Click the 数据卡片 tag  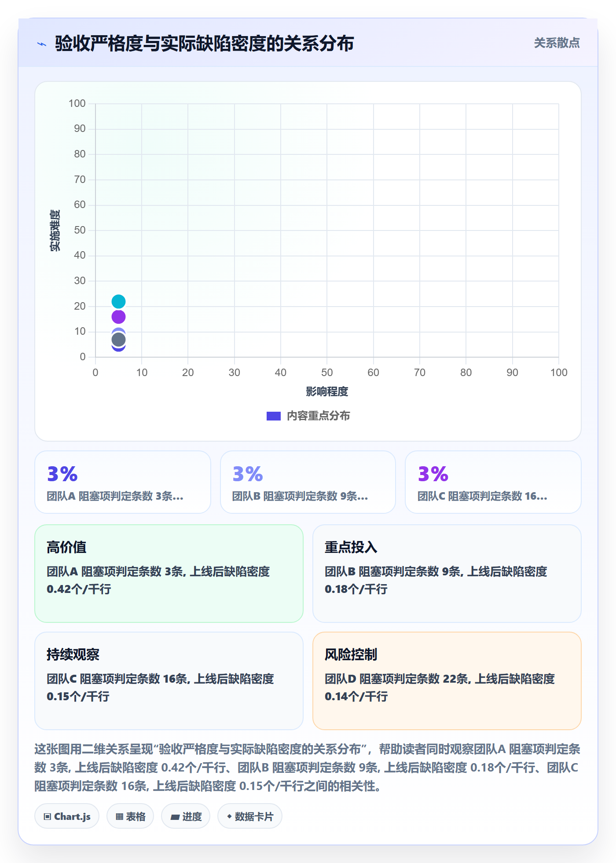point(250,816)
